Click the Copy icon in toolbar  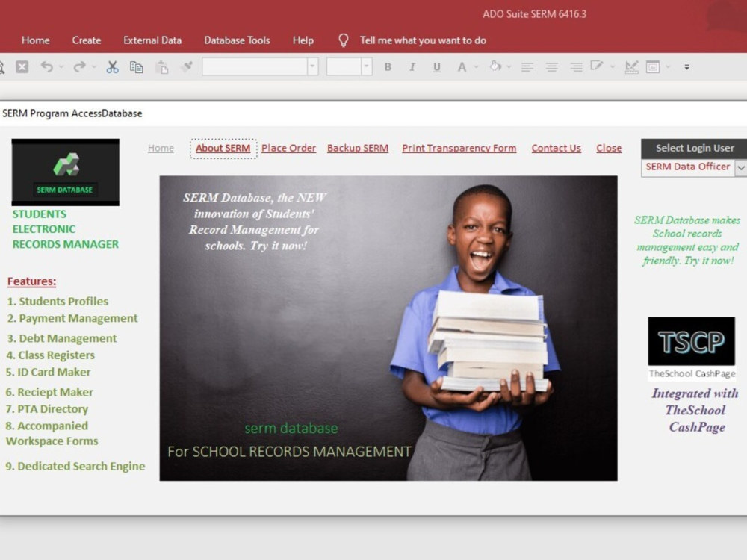(136, 67)
